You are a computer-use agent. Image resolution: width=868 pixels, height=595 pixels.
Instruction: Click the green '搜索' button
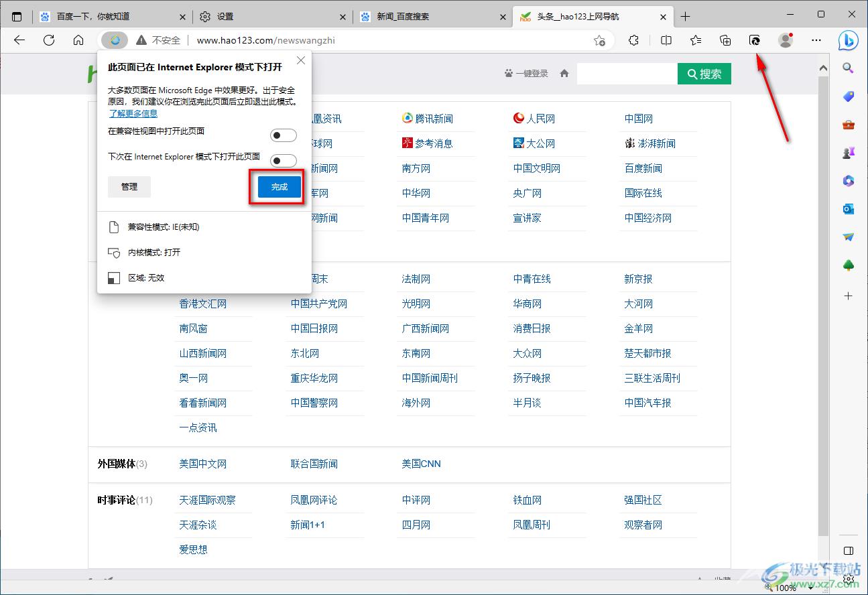(x=704, y=74)
